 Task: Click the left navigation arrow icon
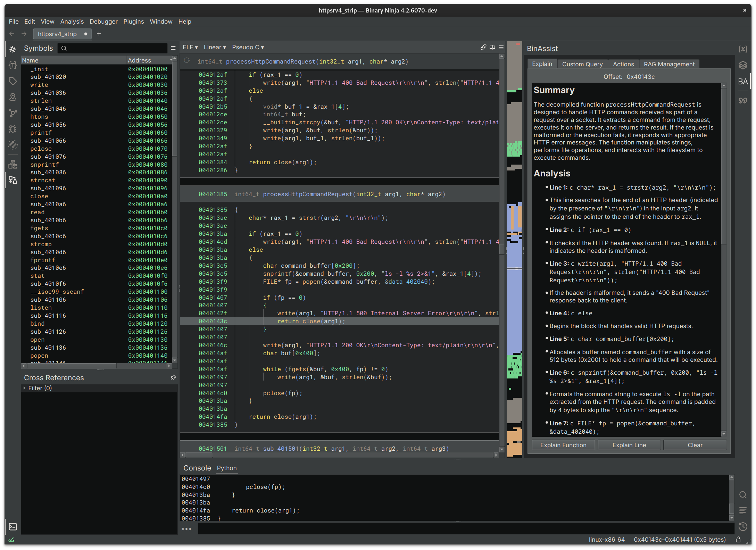click(x=12, y=33)
